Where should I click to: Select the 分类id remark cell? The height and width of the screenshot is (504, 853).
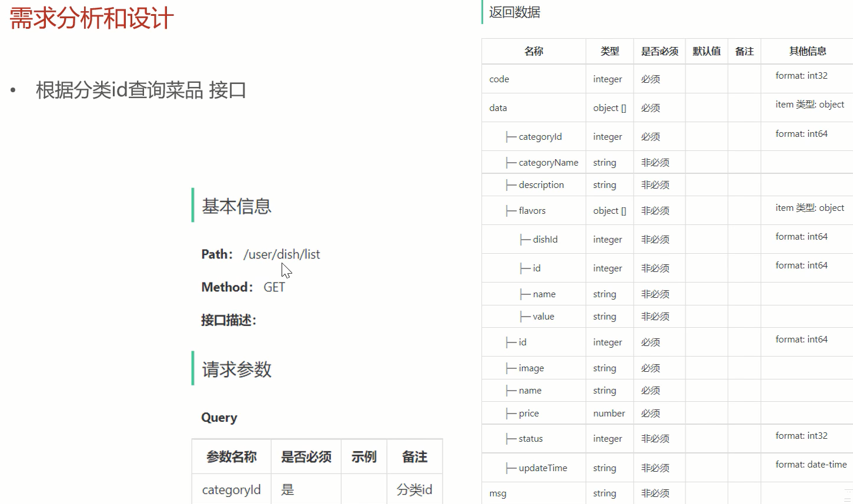tap(414, 490)
